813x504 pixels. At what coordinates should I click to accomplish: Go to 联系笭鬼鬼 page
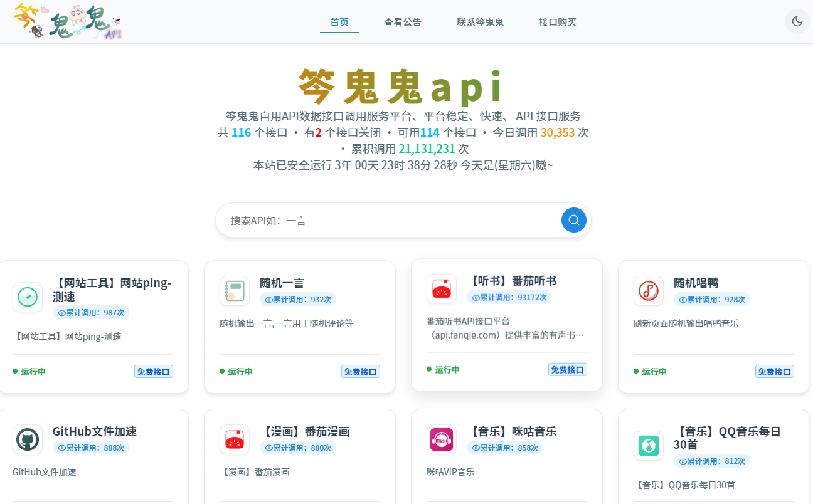480,23
